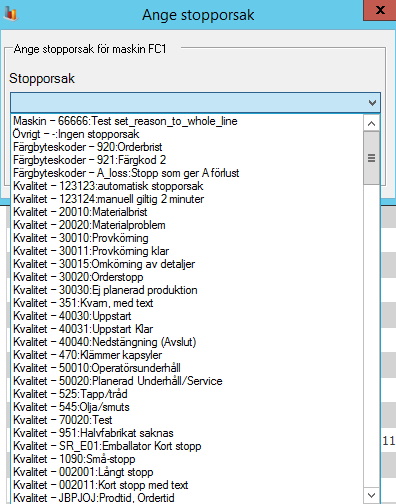Pick Kvalitet – 40030:Uppstart
The width and height of the screenshot is (396, 504).
coord(187,316)
